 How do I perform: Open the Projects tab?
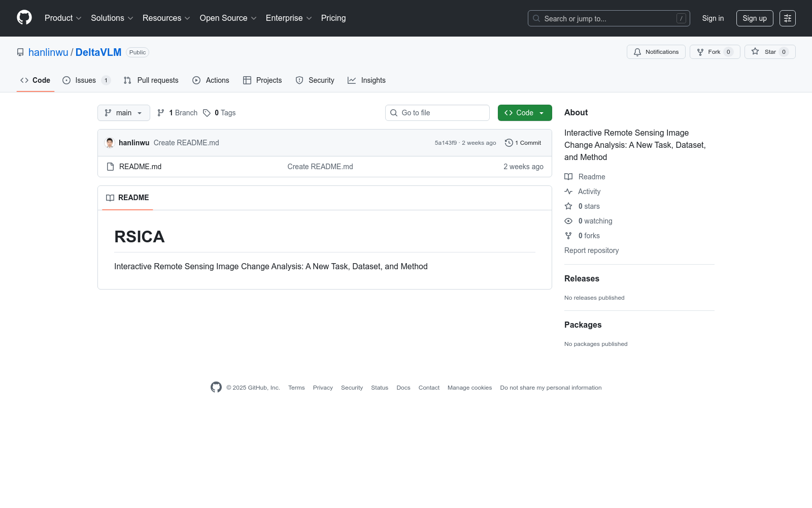pyautogui.click(x=262, y=80)
